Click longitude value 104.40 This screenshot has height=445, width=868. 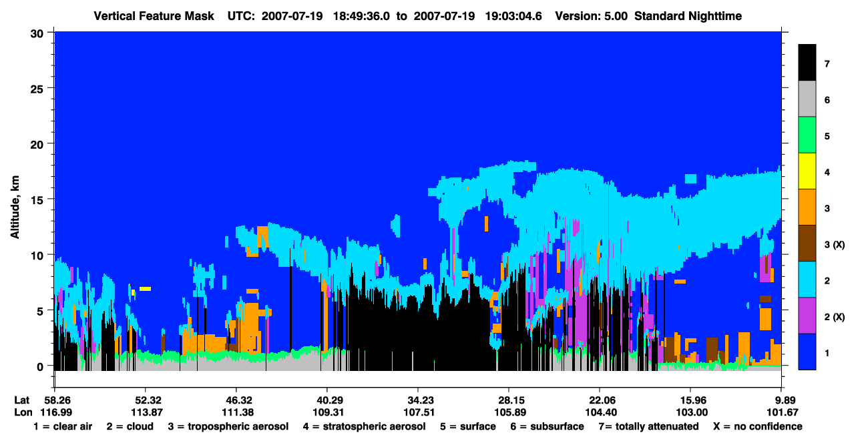(600, 412)
